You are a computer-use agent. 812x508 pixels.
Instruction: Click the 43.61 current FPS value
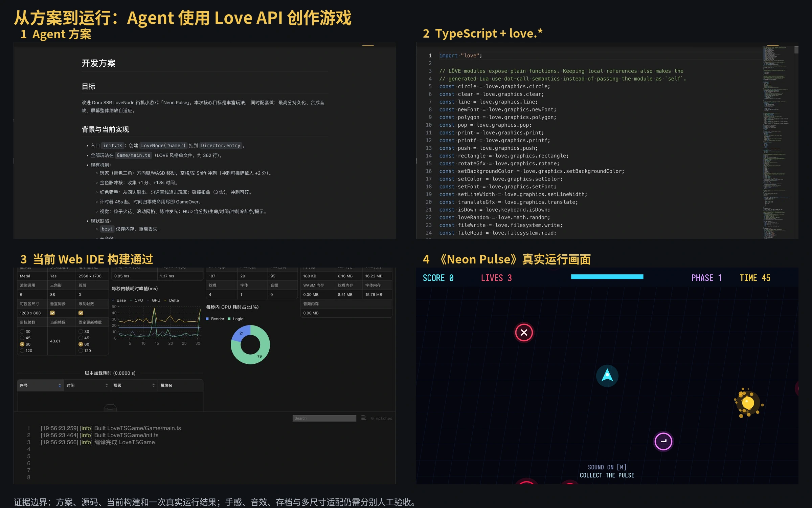click(55, 341)
